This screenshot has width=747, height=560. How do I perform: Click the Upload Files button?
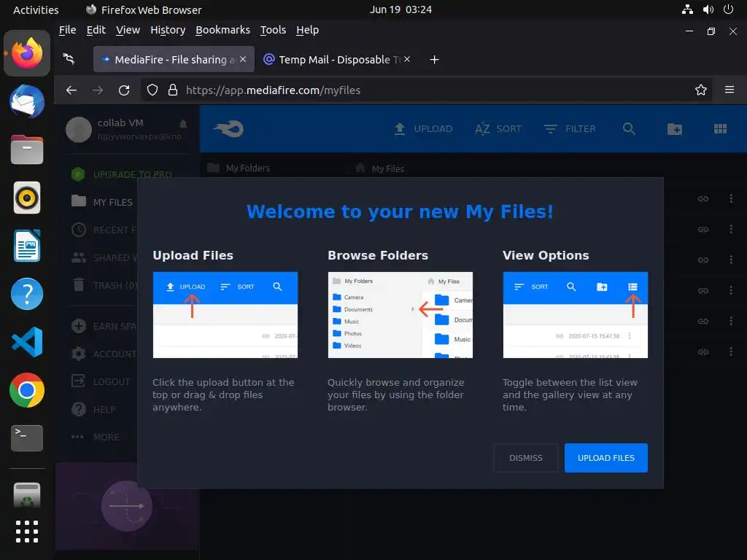[606, 458]
